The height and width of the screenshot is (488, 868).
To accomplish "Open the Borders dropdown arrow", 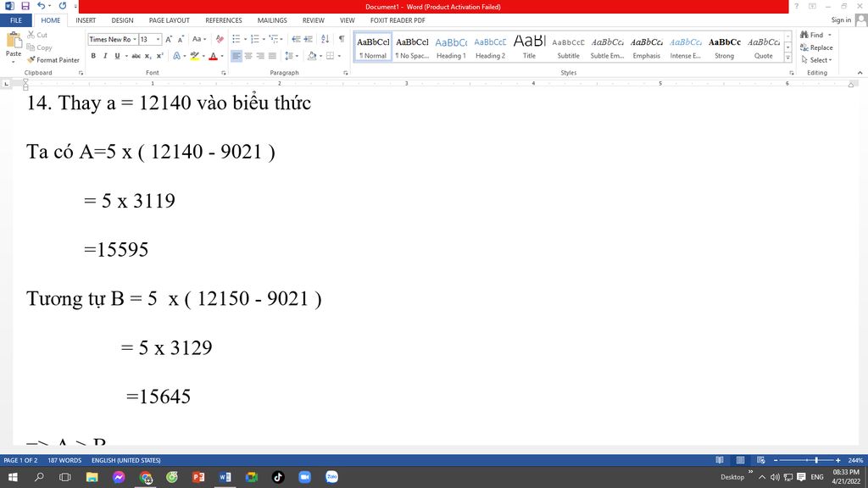I will tap(339, 56).
